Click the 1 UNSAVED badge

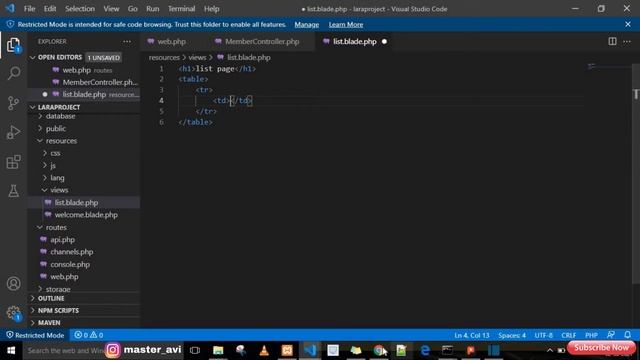coord(104,58)
